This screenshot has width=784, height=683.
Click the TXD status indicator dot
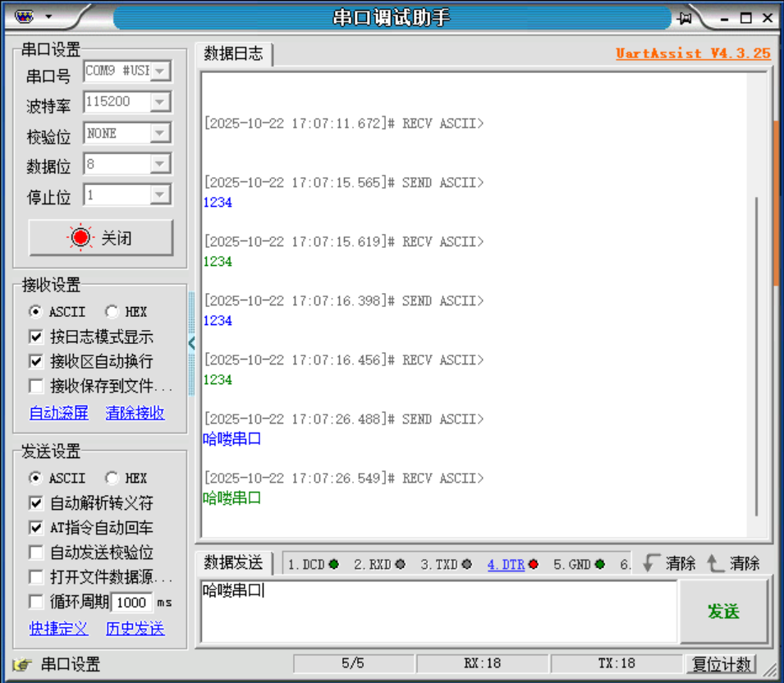[x=465, y=564]
